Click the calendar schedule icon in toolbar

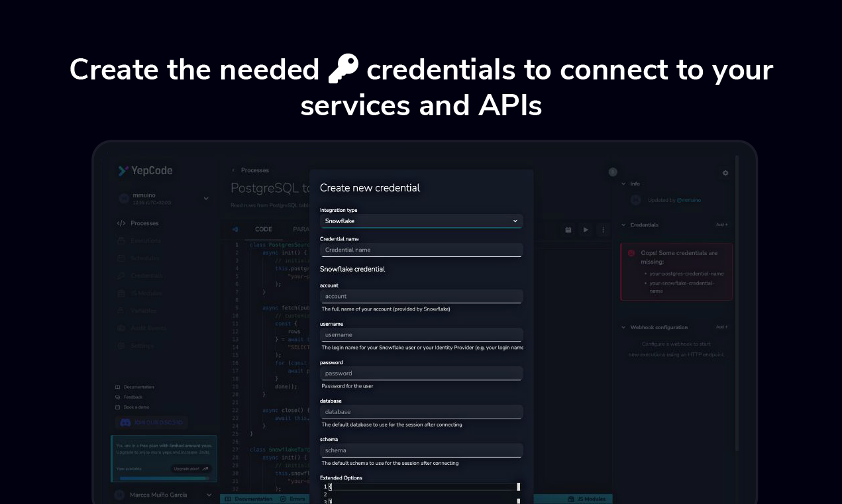(x=568, y=230)
